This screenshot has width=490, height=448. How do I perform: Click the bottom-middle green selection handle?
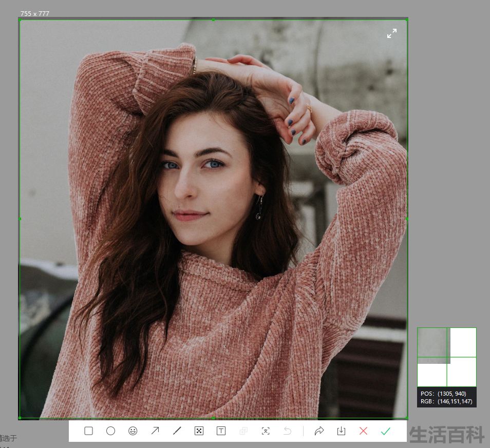click(x=214, y=418)
